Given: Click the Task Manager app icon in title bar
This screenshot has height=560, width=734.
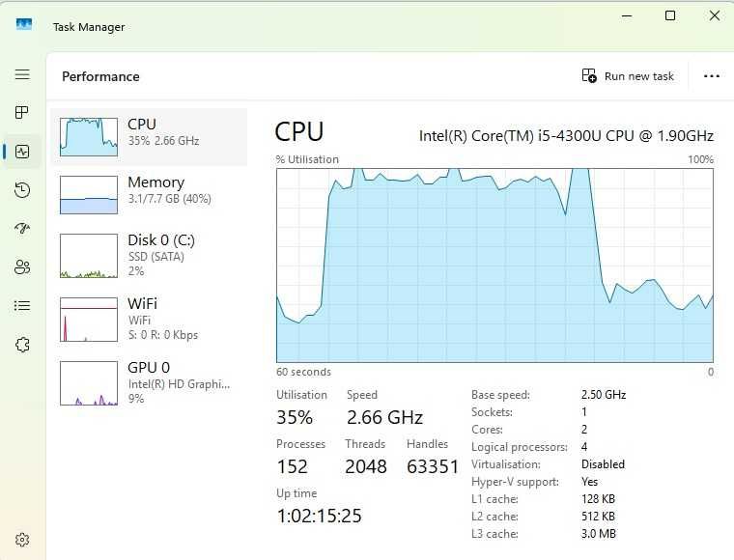Looking at the screenshot, I should pyautogui.click(x=24, y=24).
